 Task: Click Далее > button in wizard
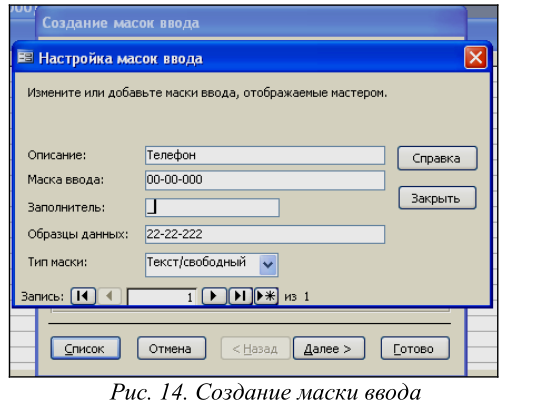329,348
